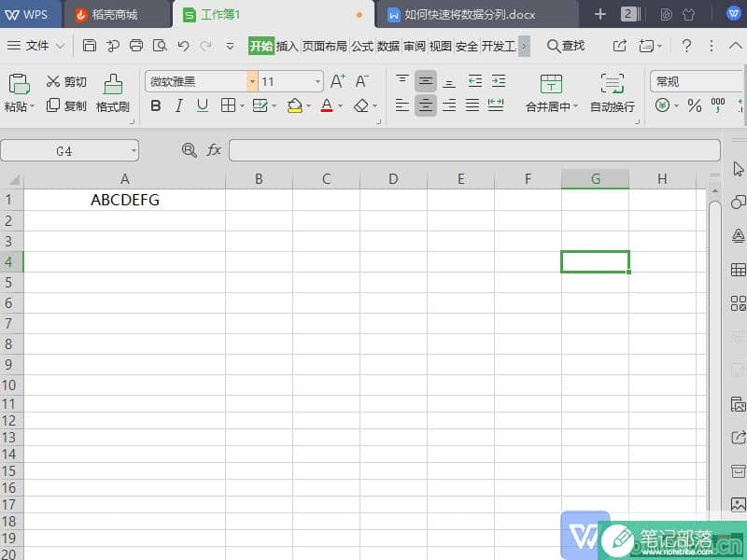Toggle vertical middle alignment
Screen dimensions: 747x560
(x=426, y=81)
